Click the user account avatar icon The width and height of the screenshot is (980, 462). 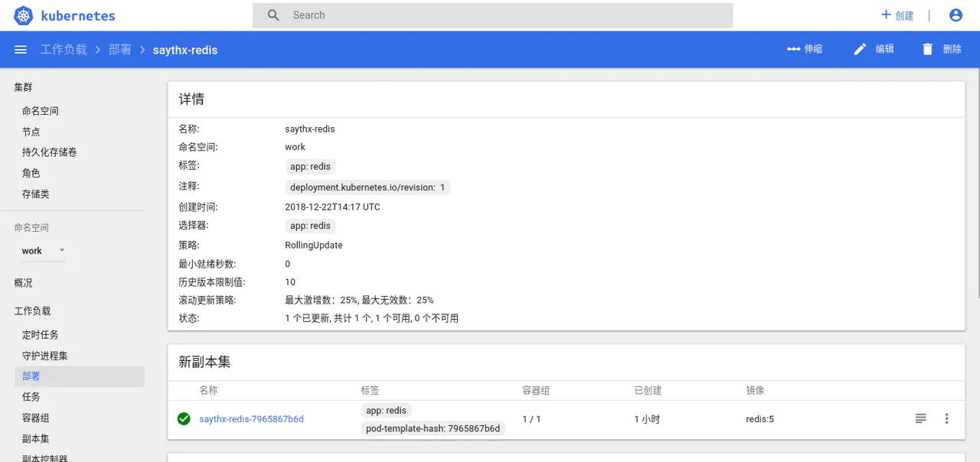point(955,15)
